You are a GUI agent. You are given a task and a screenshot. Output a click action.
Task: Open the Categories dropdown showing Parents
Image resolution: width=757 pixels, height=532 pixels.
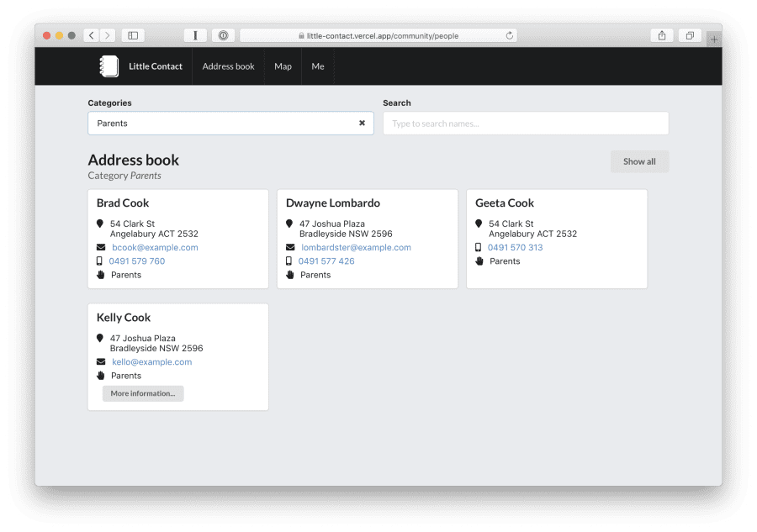click(230, 123)
